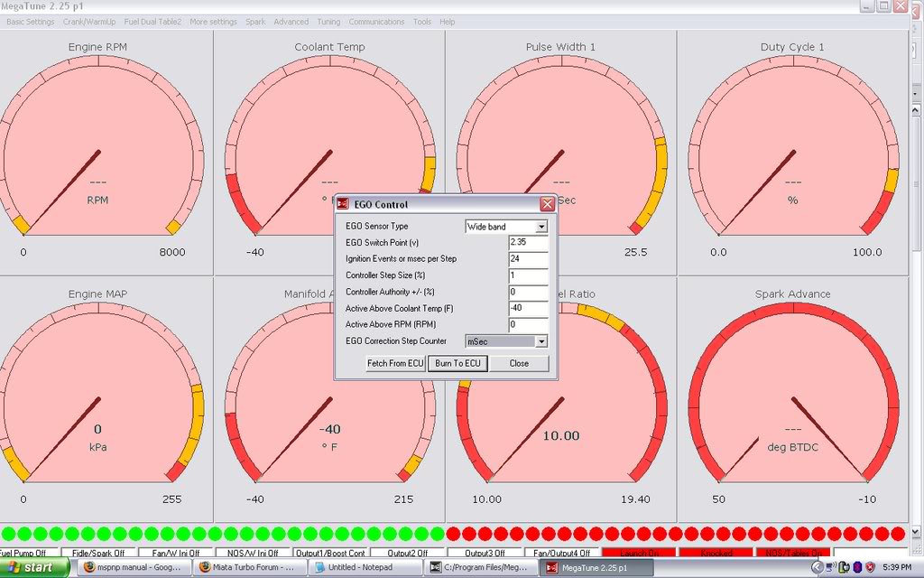The width and height of the screenshot is (924, 578).
Task: Open the Tuning menu
Action: point(328,22)
